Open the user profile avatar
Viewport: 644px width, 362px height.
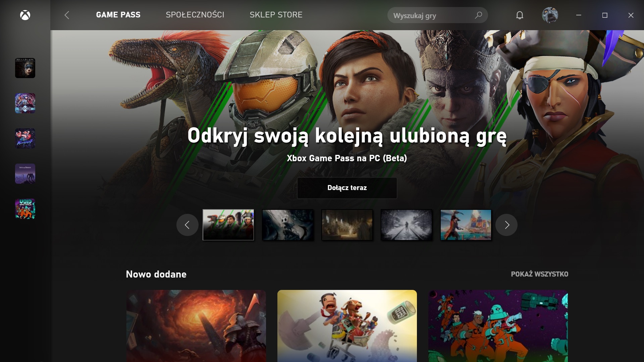[x=550, y=15]
